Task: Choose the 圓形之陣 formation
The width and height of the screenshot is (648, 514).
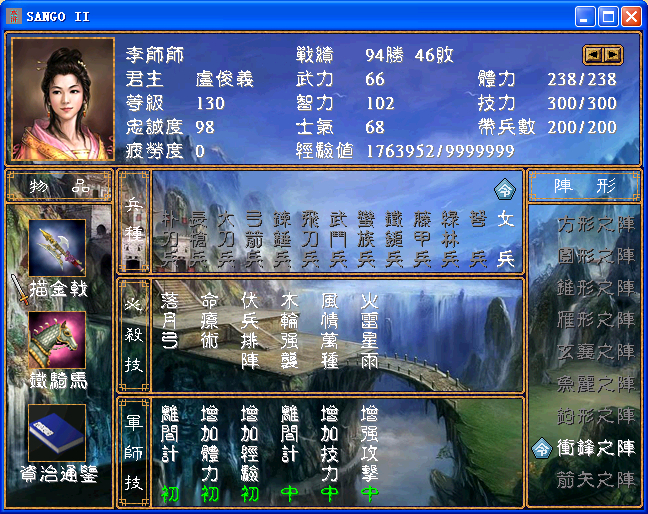Action: coord(596,256)
